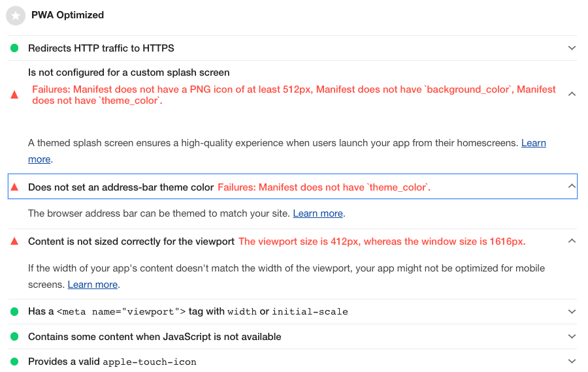Expand the Redirects HTTP traffic to HTTPS chevron
The width and height of the screenshot is (588, 372).
tap(572, 48)
